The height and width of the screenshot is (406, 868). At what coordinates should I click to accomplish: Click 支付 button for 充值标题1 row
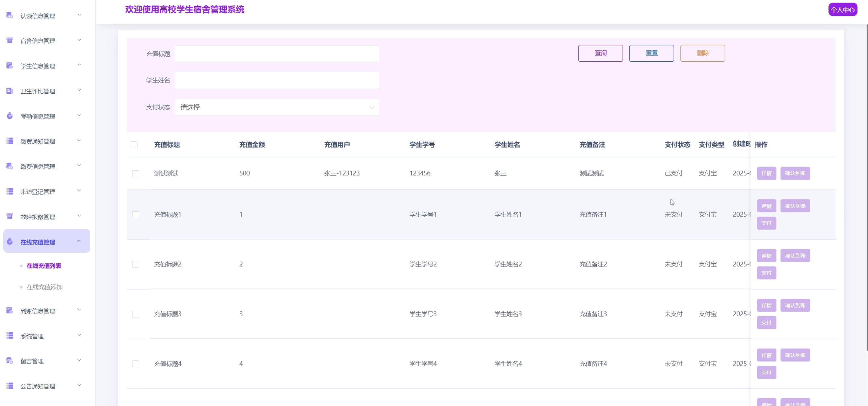pyautogui.click(x=766, y=223)
